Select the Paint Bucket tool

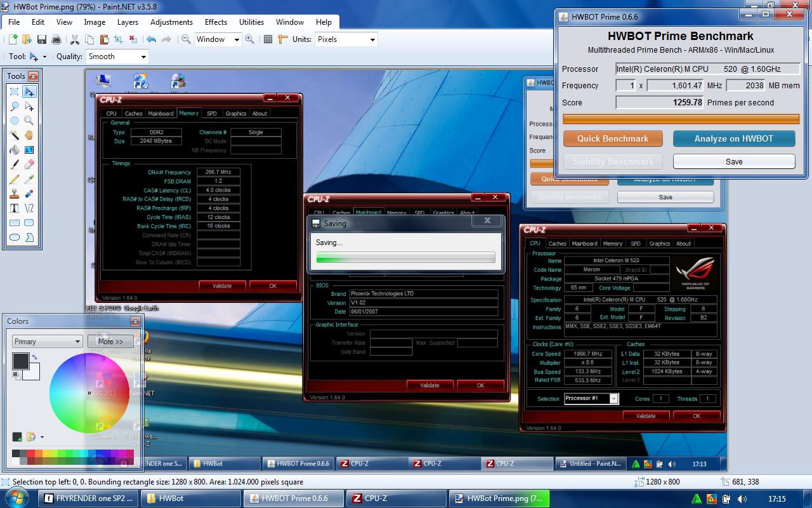(14, 150)
